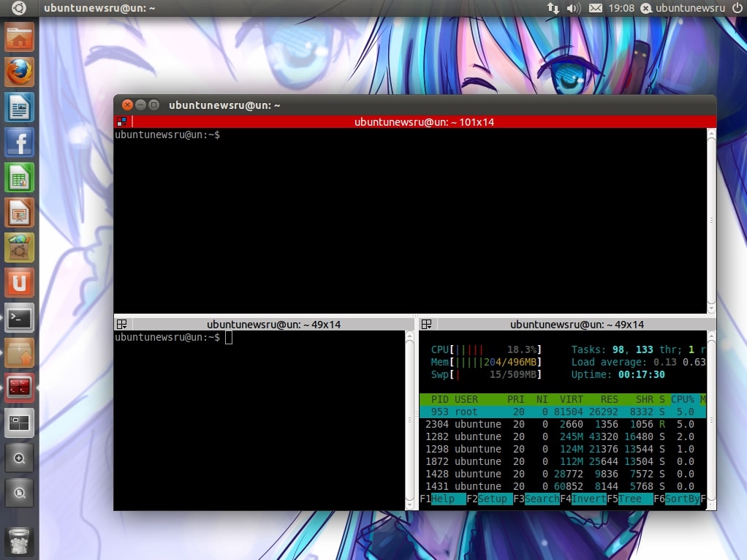Click the bottom-left 49x14 terminal title bar
This screenshot has width=747, height=560.
[x=265, y=325]
